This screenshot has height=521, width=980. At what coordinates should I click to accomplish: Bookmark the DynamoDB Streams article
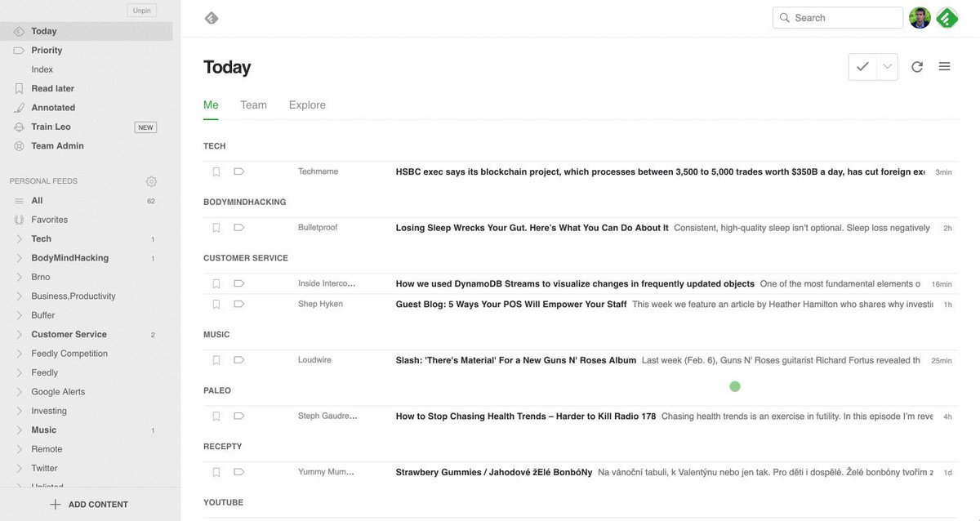pos(216,283)
